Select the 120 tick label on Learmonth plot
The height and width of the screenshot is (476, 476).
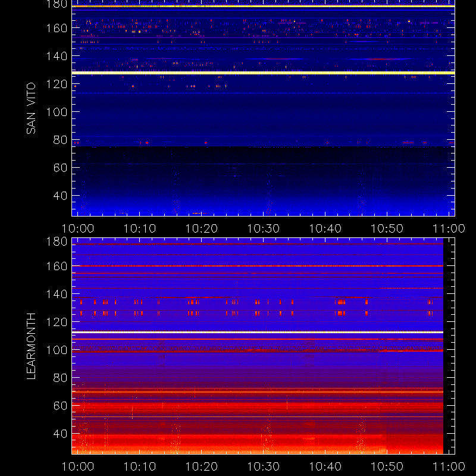pyautogui.click(x=57, y=322)
